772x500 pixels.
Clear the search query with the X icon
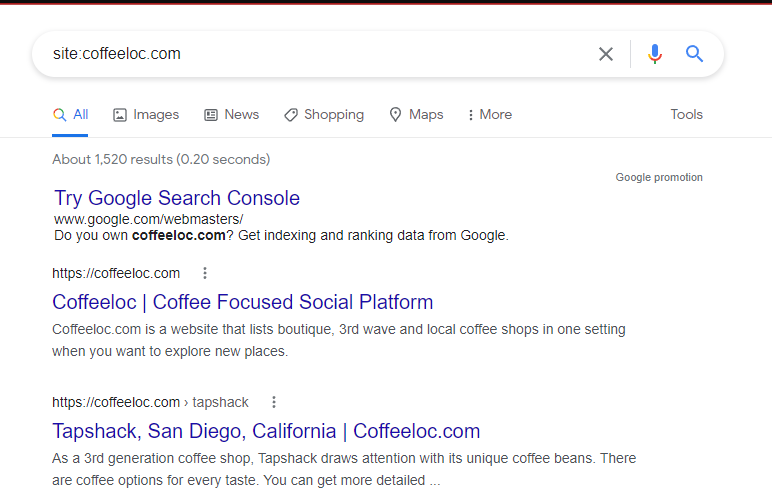pyautogui.click(x=606, y=54)
